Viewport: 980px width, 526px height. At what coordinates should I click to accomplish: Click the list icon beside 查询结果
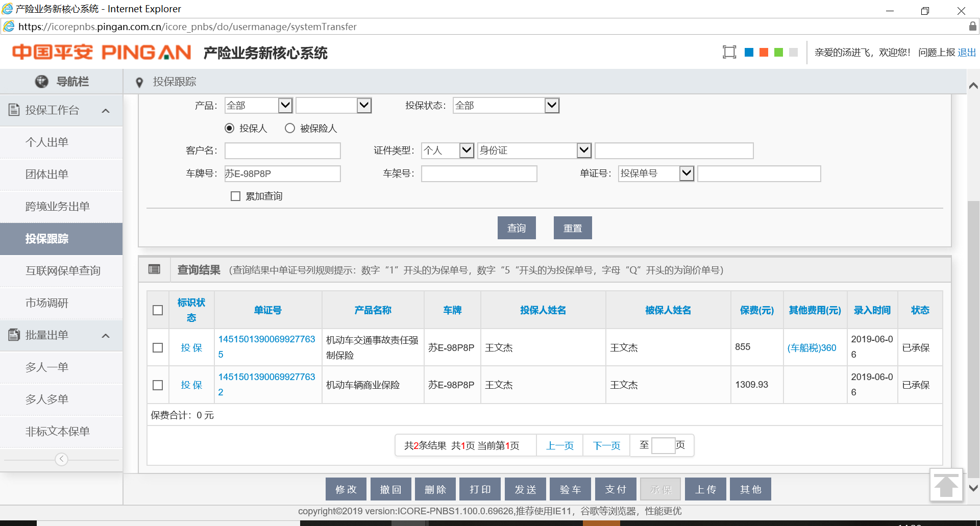click(154, 269)
